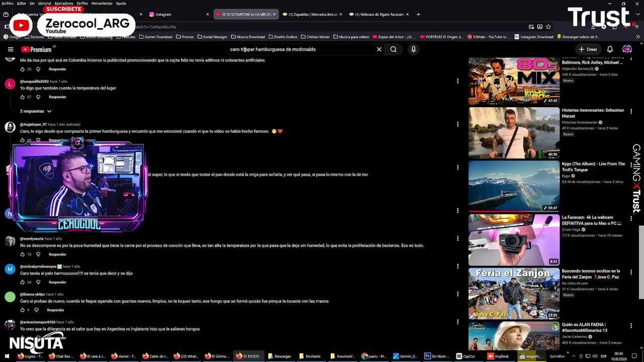Open Feria del Zanjon video thumbnail

pyautogui.click(x=514, y=293)
